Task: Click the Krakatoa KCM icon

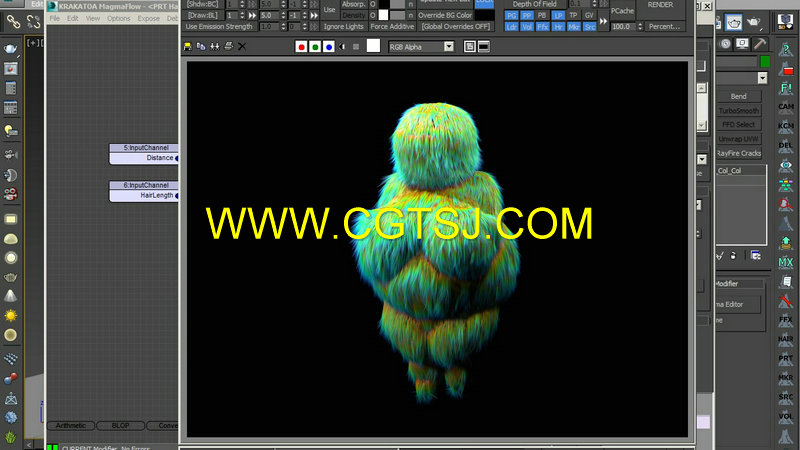Action: click(786, 127)
